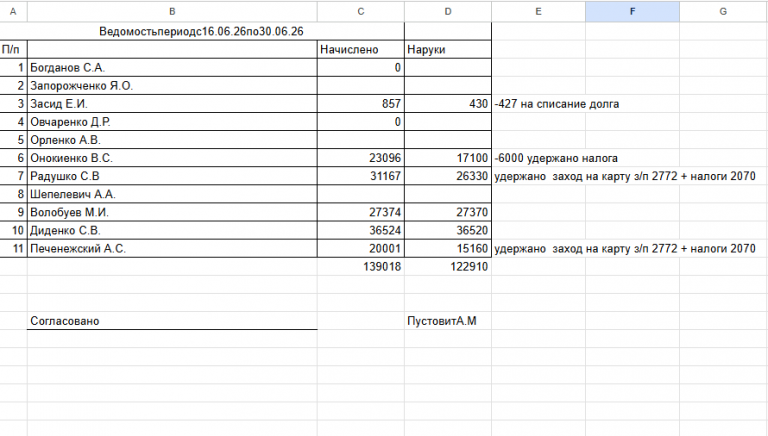Click row number 6 cell

click(x=13, y=158)
